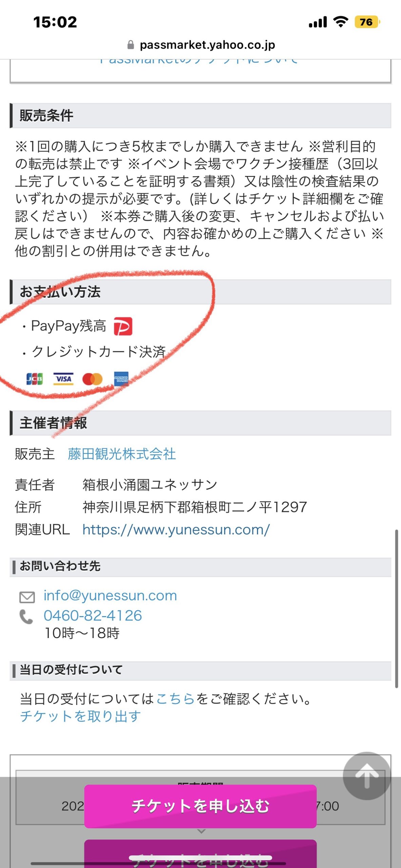401x868 pixels.
Task: Tap the info@yunessun.com email link
Action: (110, 596)
